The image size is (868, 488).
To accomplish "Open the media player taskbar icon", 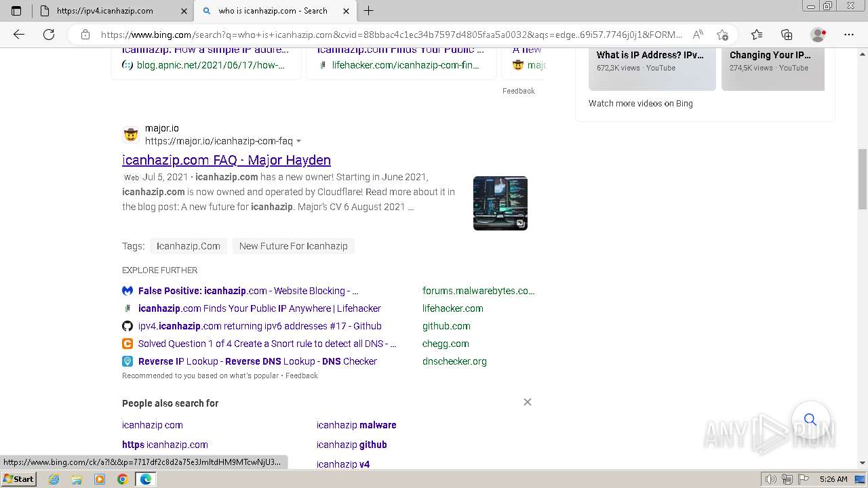I will (100, 479).
